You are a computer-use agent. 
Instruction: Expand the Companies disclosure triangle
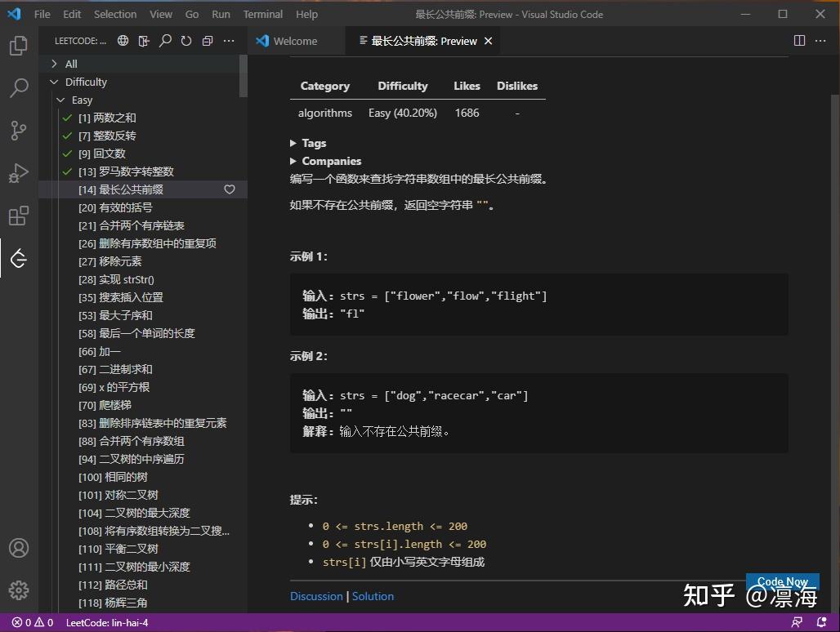click(x=293, y=161)
